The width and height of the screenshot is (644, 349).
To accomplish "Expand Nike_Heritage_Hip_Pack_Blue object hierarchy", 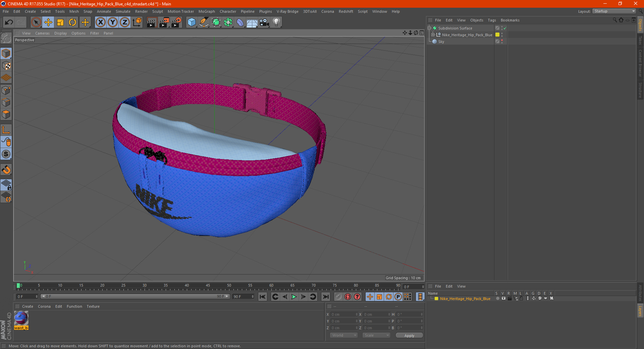I will pos(433,35).
